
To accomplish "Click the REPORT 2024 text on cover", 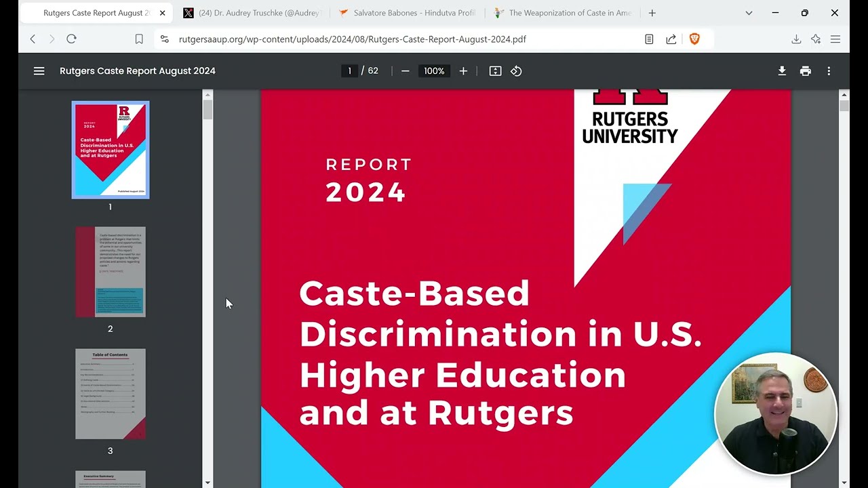I will pyautogui.click(x=368, y=181).
